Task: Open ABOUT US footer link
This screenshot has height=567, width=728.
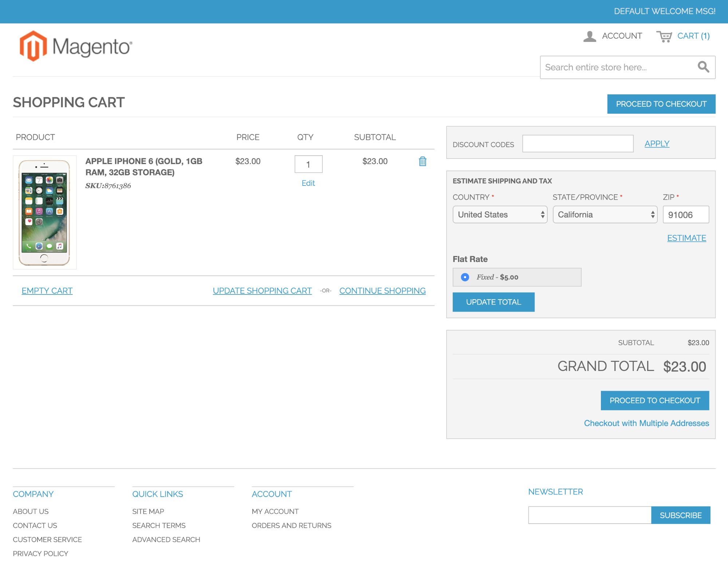Action: [x=31, y=511]
